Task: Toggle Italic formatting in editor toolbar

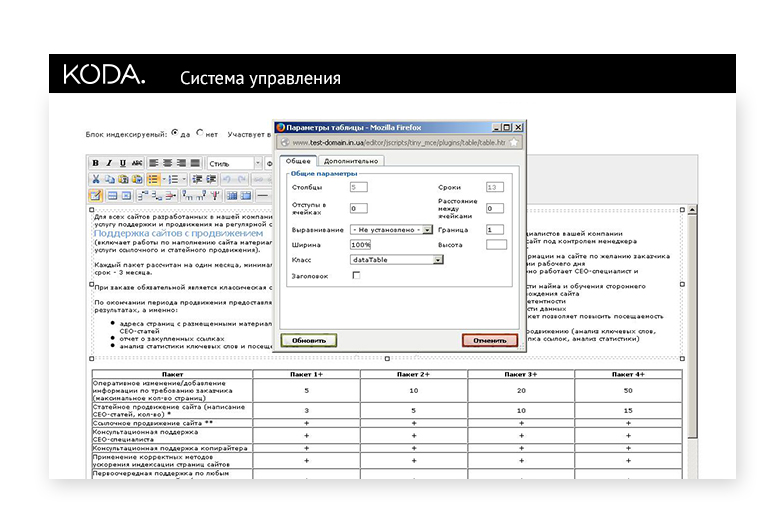Action: click(x=109, y=163)
